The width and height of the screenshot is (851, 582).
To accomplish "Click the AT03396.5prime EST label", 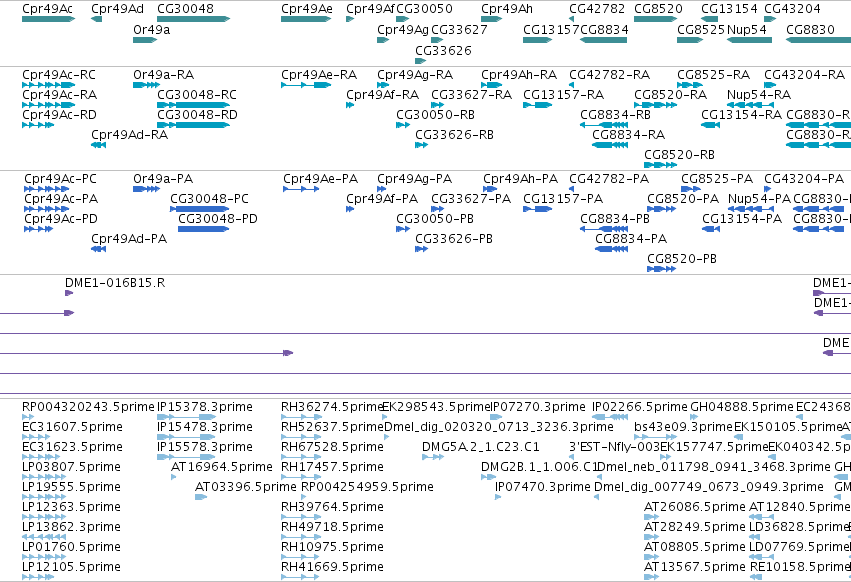I will point(246,487).
